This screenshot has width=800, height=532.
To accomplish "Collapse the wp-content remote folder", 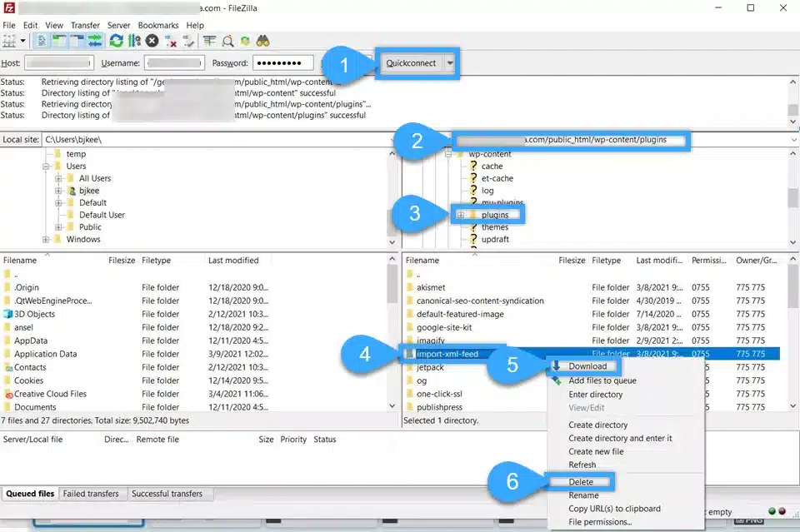I will tap(448, 154).
